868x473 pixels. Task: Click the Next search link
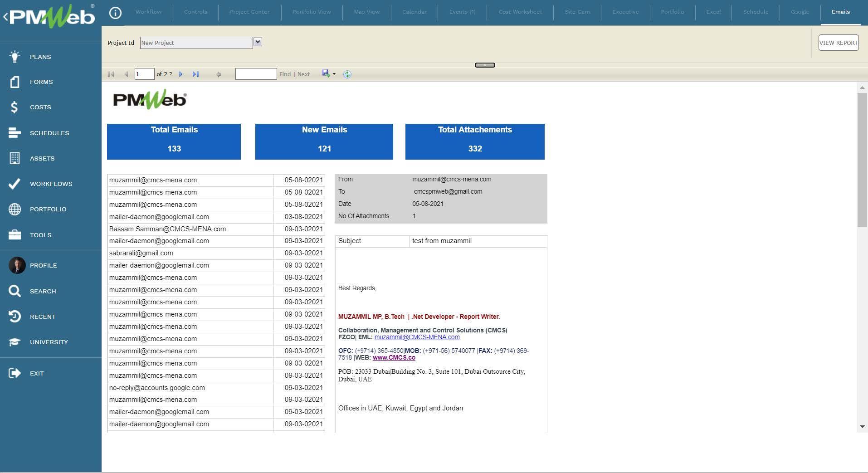pyautogui.click(x=303, y=74)
